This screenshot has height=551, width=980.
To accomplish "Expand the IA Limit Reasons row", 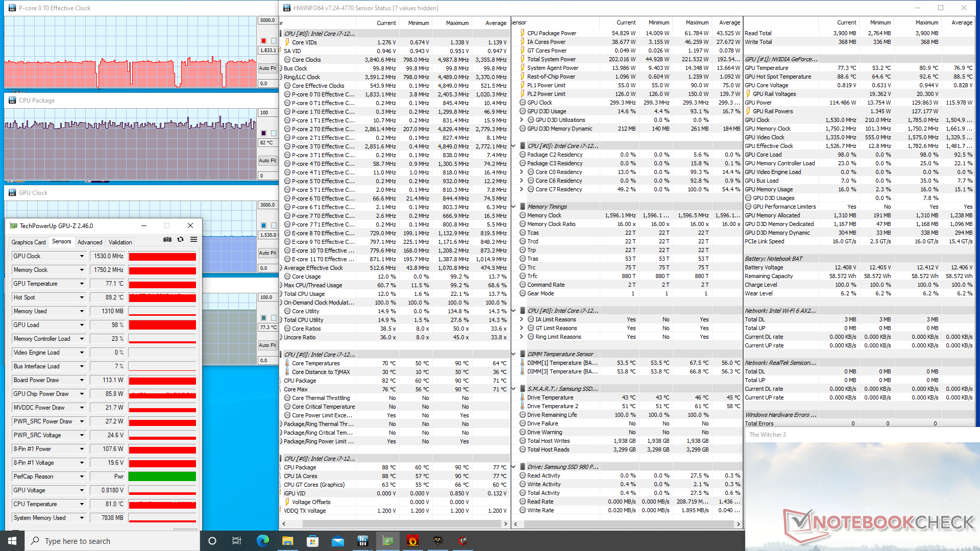I will (x=522, y=319).
